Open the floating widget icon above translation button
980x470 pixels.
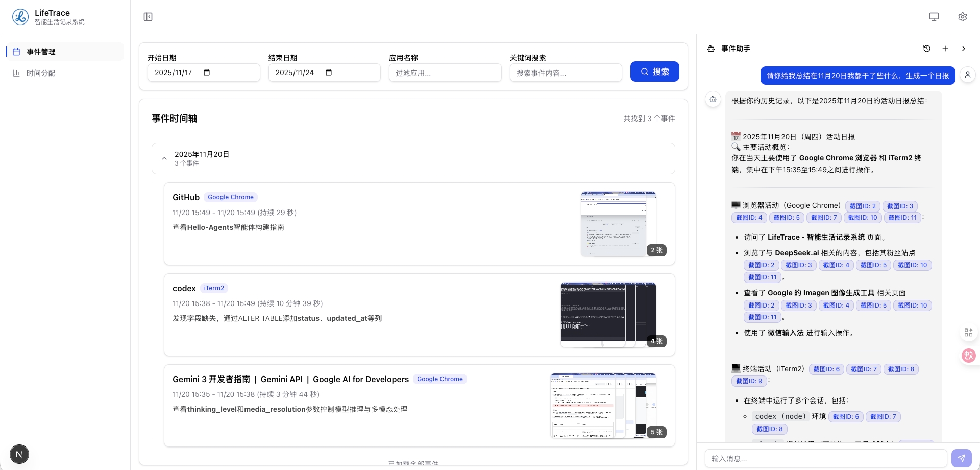968,332
